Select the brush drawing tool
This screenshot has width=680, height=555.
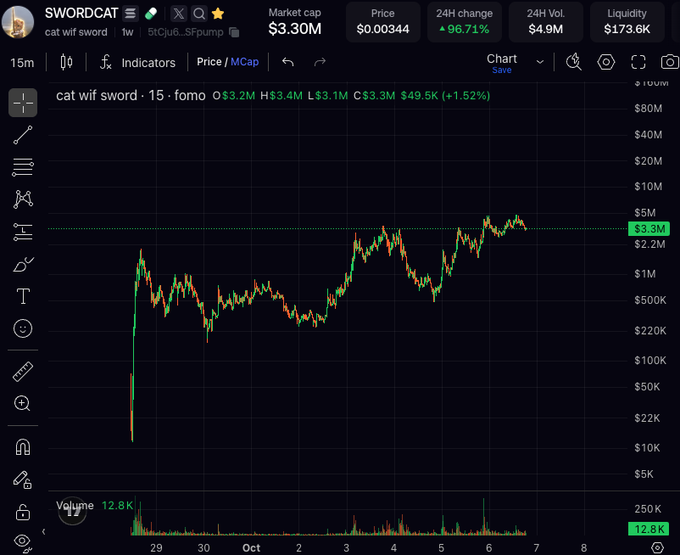23,264
